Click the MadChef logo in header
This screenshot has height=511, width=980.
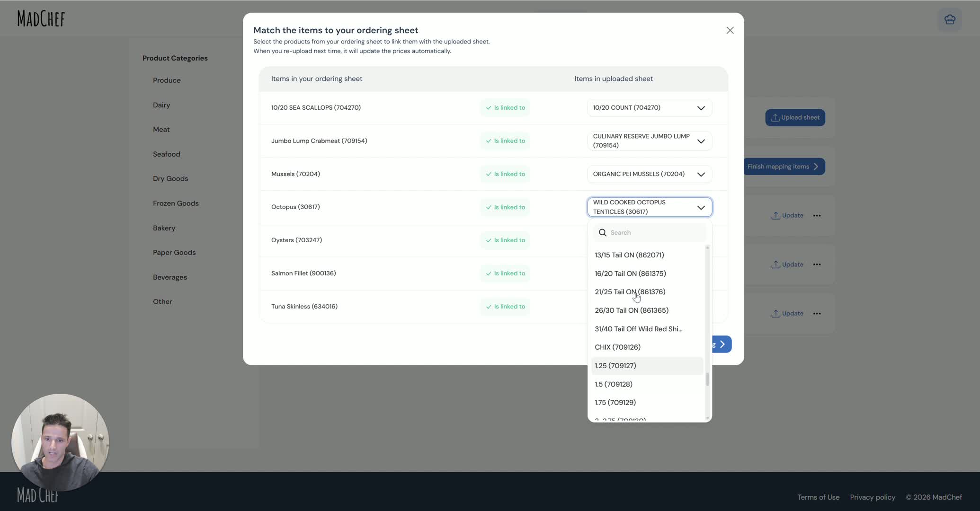41,18
